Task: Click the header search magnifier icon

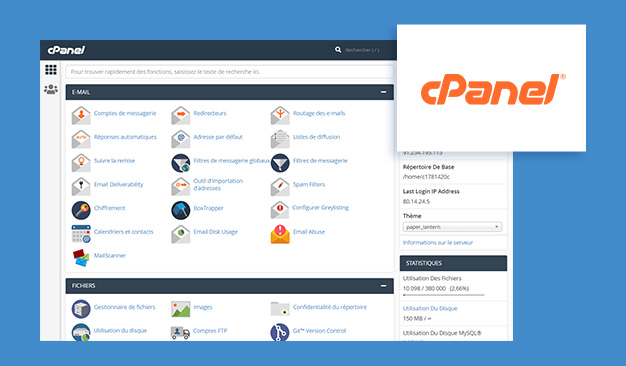Action: [338, 49]
